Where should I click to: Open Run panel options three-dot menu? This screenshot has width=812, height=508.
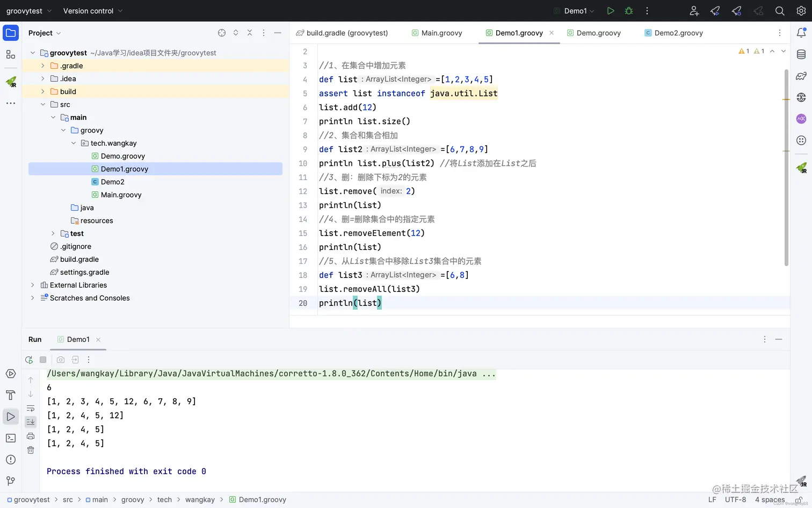[765, 339]
